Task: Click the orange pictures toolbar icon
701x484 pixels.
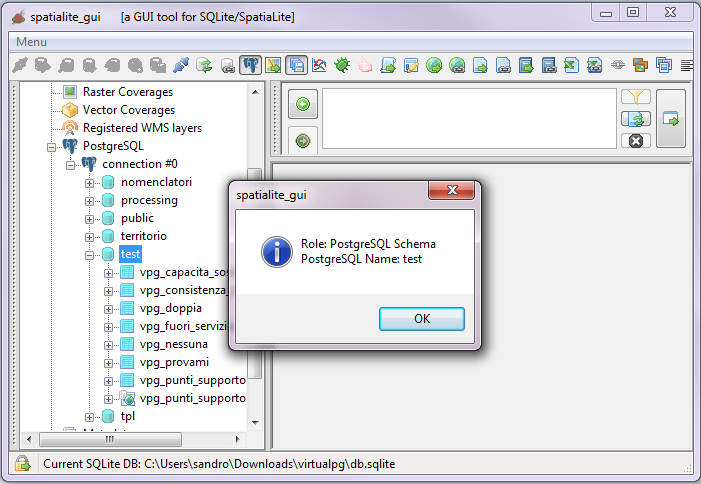Action: click(641, 65)
